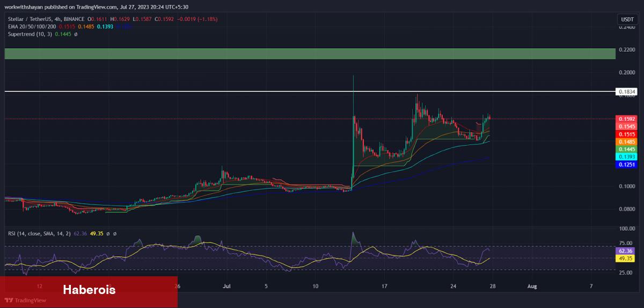The height and width of the screenshot is (308, 644).
Task: Click the '28' date axis label
Action: click(493, 286)
